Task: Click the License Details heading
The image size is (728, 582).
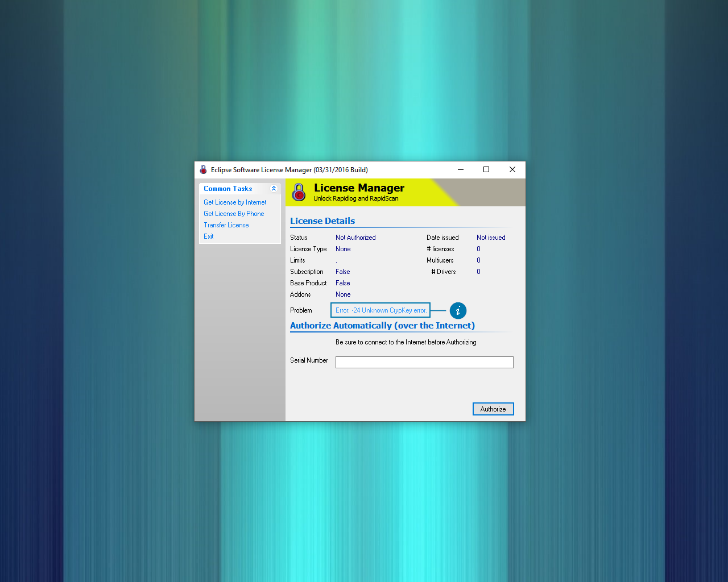Action: coord(322,221)
